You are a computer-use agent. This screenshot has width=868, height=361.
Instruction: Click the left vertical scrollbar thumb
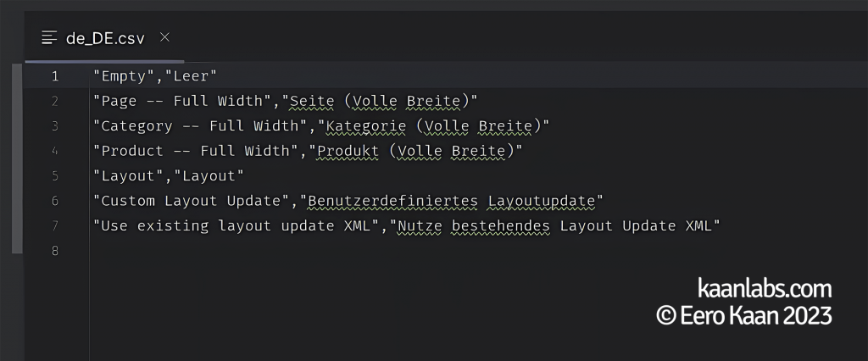tap(17, 158)
